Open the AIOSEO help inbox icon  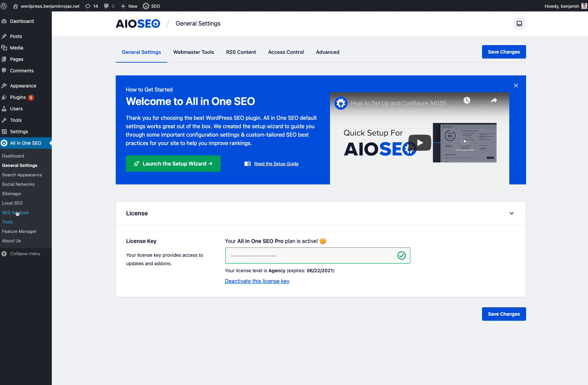(x=519, y=24)
